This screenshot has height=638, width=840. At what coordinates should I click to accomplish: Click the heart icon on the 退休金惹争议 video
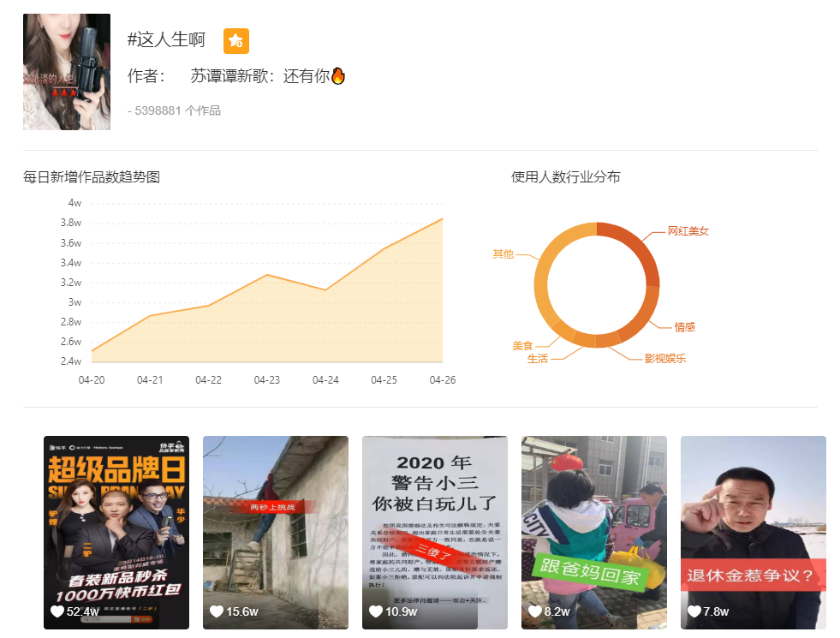coord(693,611)
